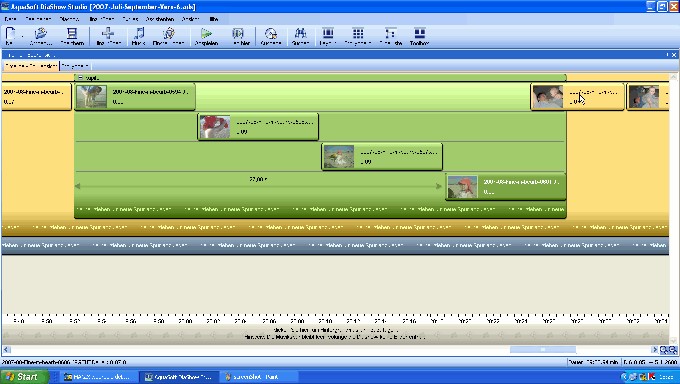Viewport: 680px width, 384px height.
Task: Open the dropdown arrow beside the New icon
Action: coord(22,36)
